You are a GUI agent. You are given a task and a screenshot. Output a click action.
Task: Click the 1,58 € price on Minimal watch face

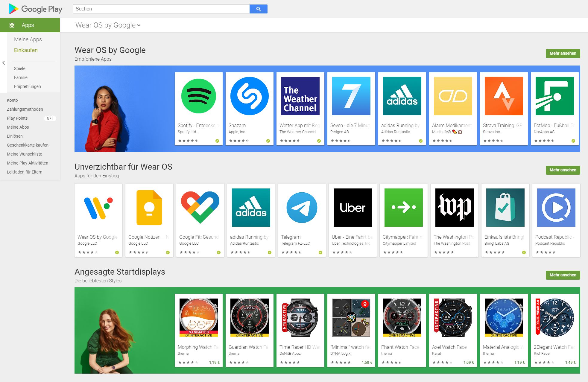coord(367,362)
